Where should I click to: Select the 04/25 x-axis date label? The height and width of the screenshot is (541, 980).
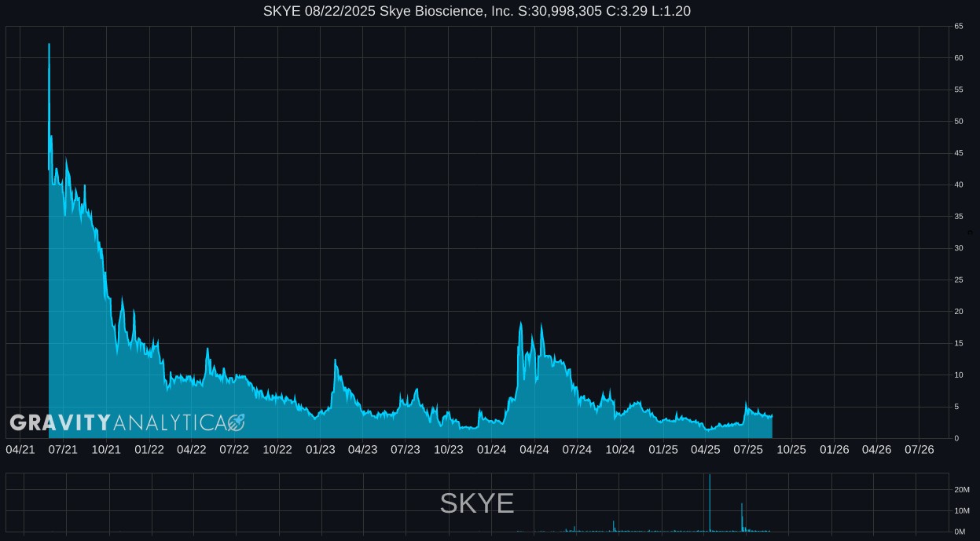(706, 449)
